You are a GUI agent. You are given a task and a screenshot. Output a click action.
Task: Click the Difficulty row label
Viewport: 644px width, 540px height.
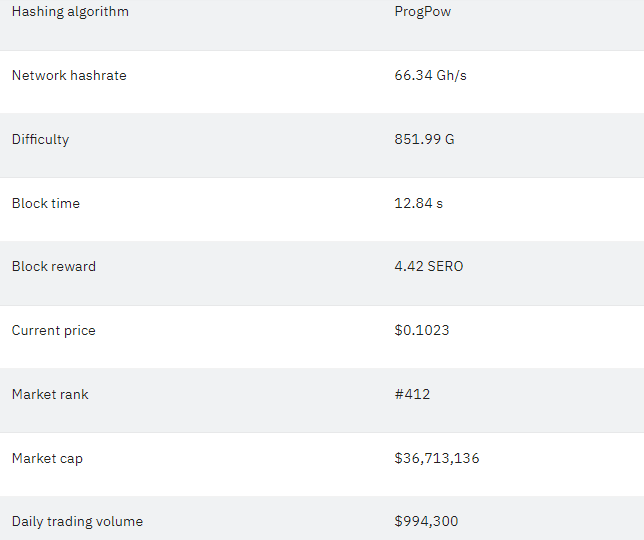point(40,140)
